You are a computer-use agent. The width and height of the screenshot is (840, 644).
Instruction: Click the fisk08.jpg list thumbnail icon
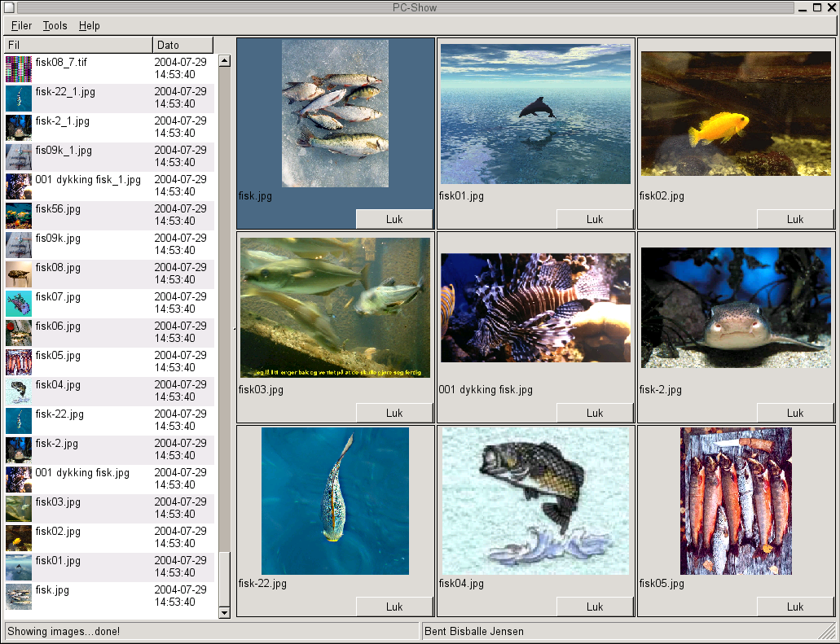(18, 274)
